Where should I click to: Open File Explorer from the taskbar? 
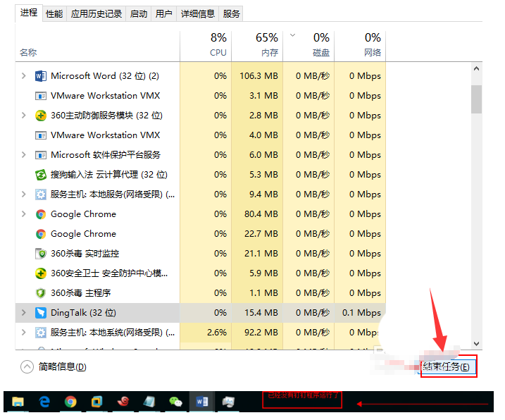coord(18,402)
